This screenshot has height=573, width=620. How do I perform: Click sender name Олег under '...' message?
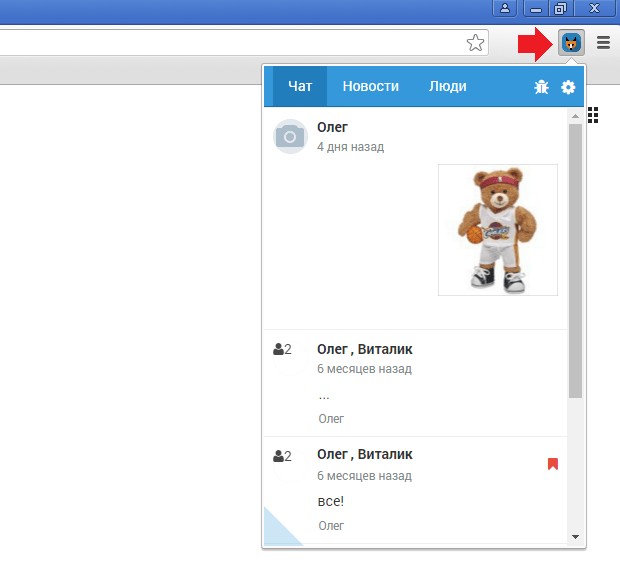tap(331, 419)
